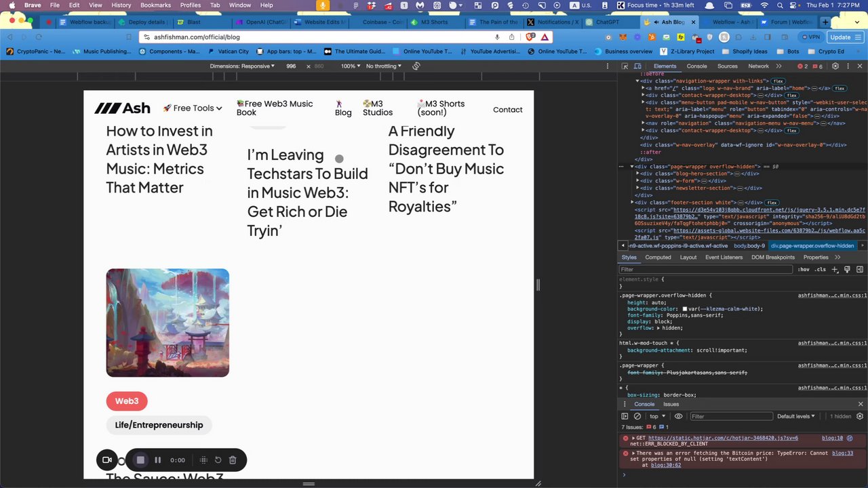Open the Issues tab in the drawer
868x488 pixels.
(671, 404)
